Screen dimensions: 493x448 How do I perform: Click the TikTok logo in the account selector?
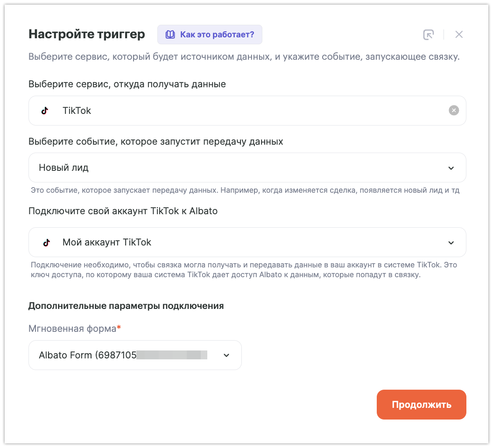point(46,242)
